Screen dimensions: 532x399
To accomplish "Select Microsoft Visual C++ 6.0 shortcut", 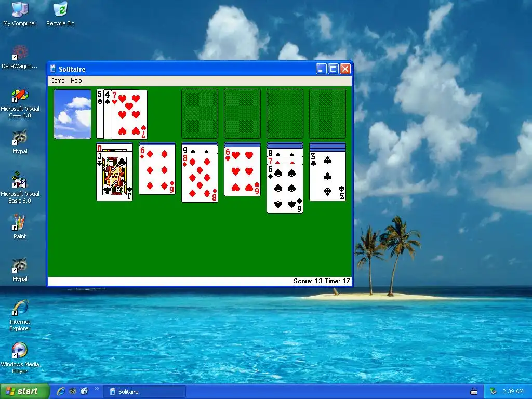I will [20, 103].
